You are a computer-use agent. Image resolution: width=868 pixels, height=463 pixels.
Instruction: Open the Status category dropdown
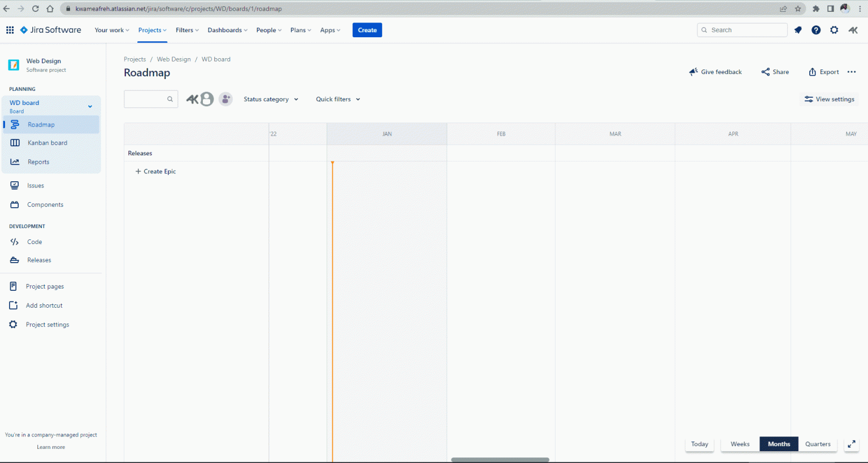tap(271, 99)
